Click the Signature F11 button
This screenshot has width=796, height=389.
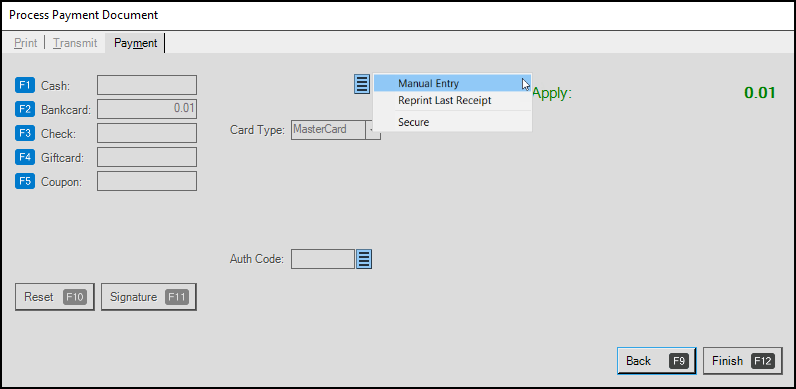point(149,297)
